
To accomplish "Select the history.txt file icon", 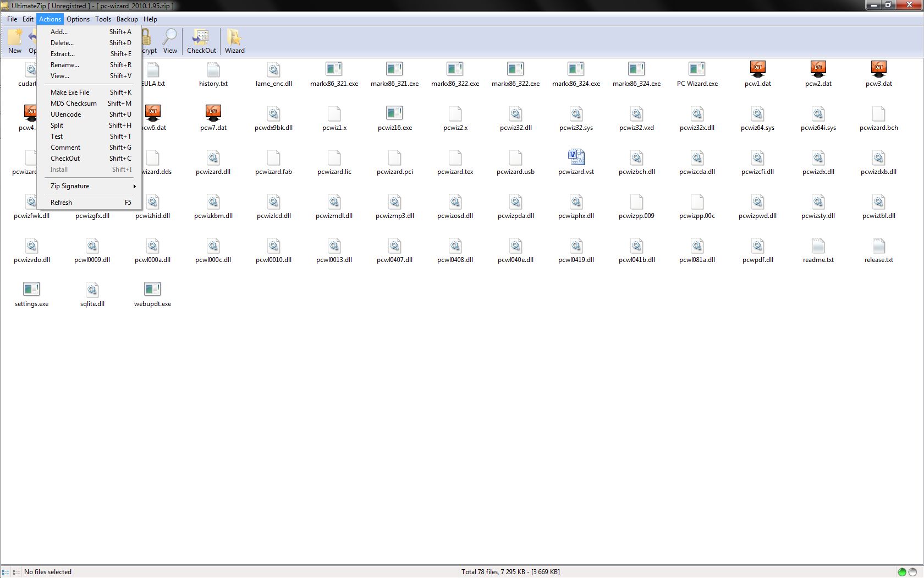I will pyautogui.click(x=213, y=70).
